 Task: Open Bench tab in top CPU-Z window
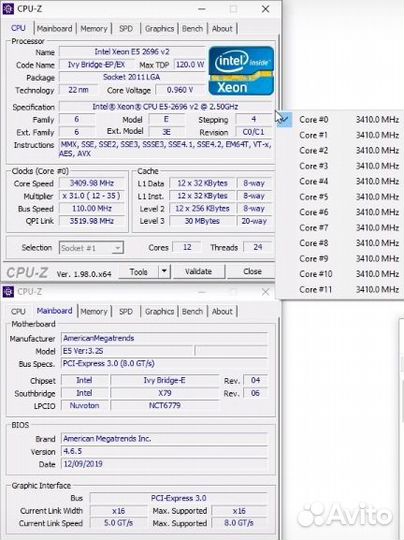(192, 29)
